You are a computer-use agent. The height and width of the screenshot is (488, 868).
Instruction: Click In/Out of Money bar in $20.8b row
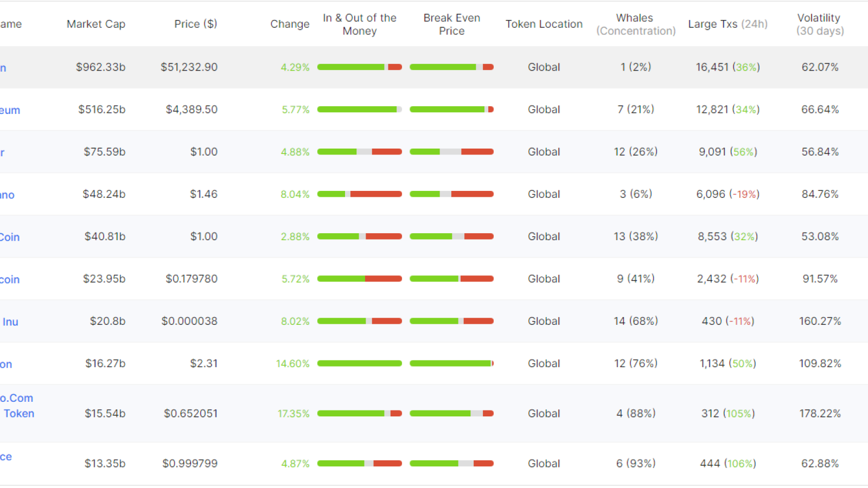tap(360, 321)
